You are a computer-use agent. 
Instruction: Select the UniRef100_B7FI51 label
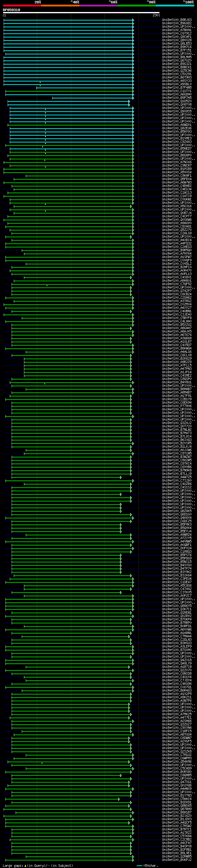point(177,50)
